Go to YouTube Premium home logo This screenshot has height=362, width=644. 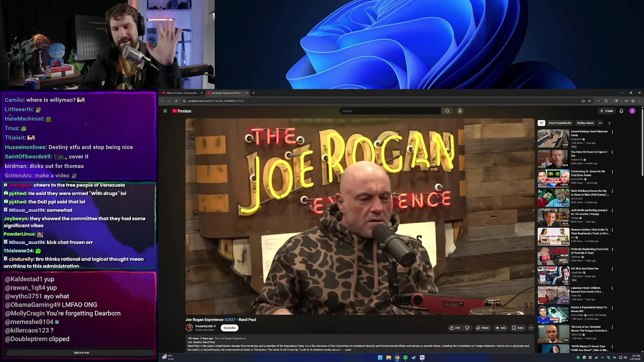(182, 111)
